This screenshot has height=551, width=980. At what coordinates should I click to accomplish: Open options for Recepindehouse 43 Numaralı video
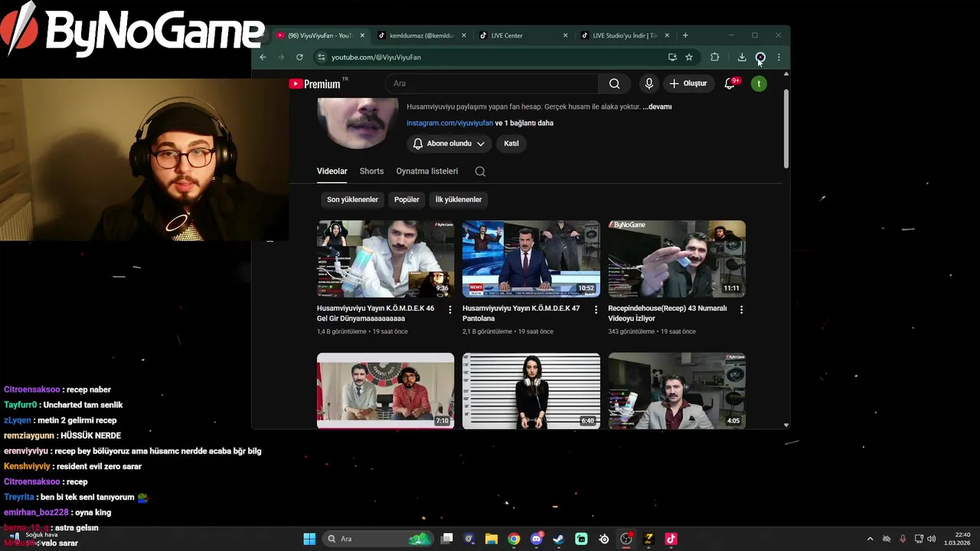click(x=741, y=309)
